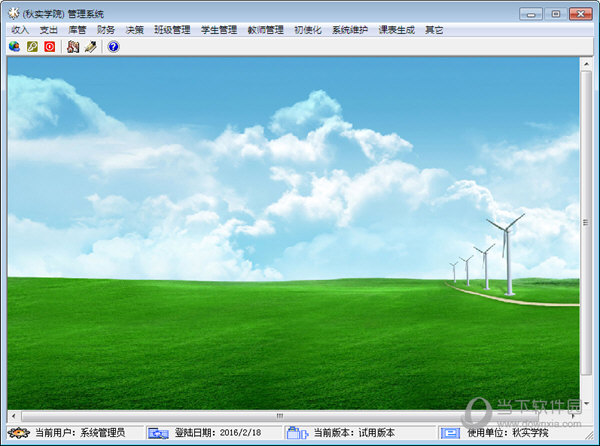Open the 库管 menu
Screen dimensions: 600x446
pos(78,30)
